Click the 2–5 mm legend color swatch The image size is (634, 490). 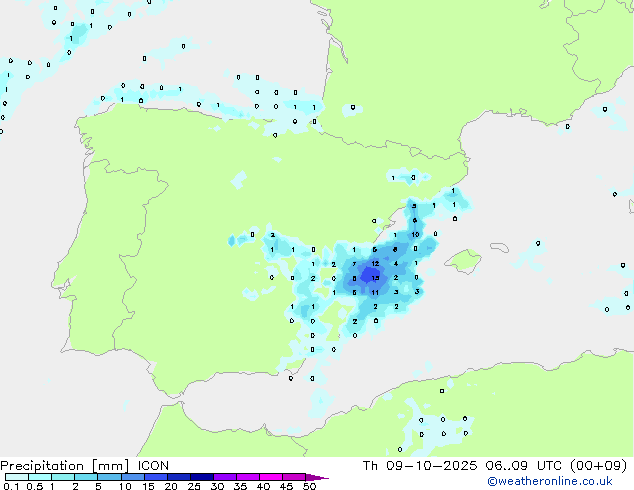[x=86, y=477]
